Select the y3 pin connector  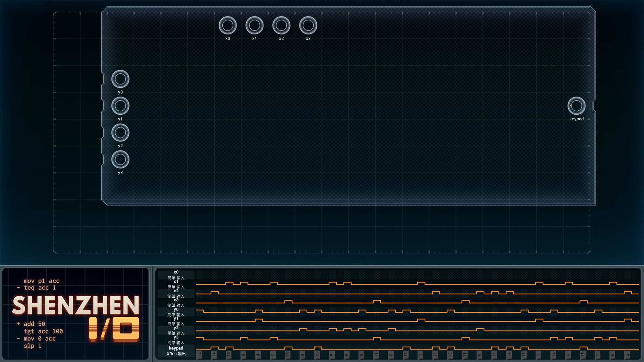point(120,159)
